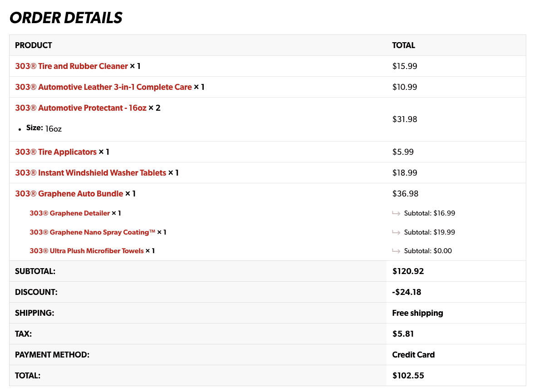Click the $5.81 tax amount
534x392 pixels.
point(403,334)
